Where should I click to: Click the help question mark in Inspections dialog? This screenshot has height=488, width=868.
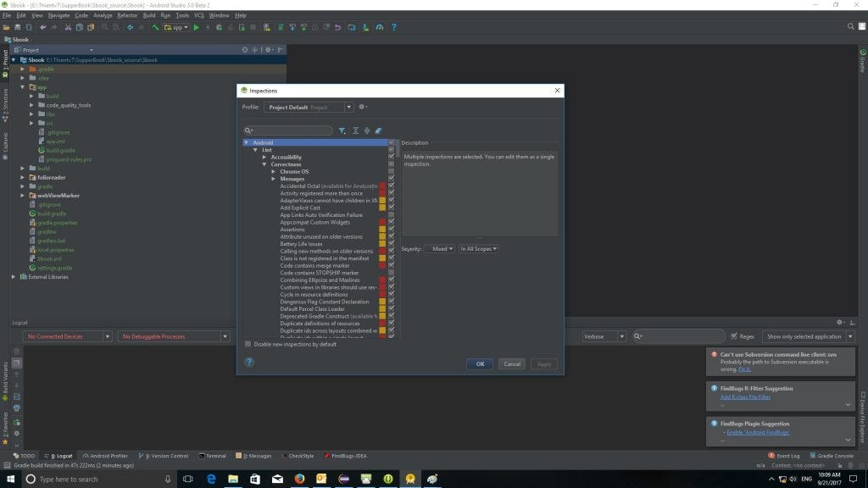[x=249, y=362]
